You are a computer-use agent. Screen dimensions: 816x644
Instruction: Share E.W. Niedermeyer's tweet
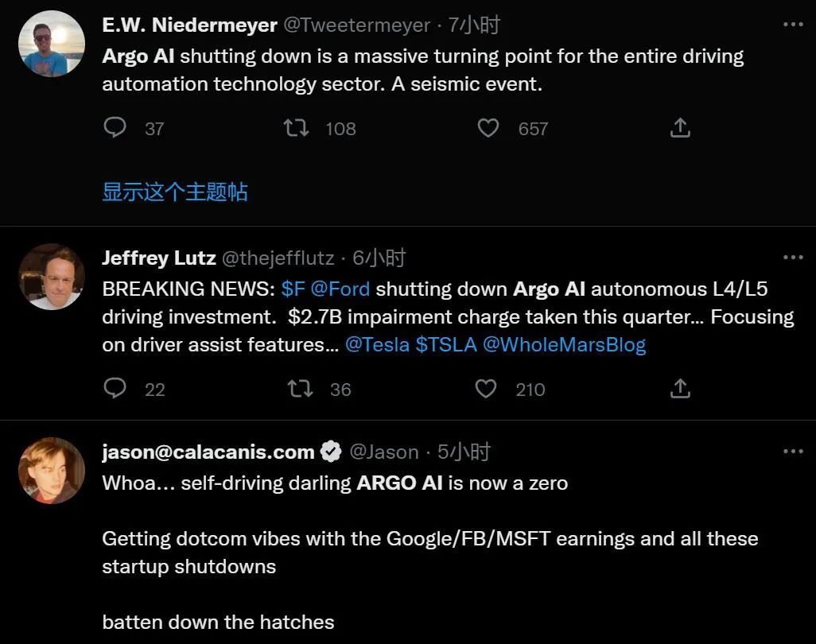click(680, 127)
